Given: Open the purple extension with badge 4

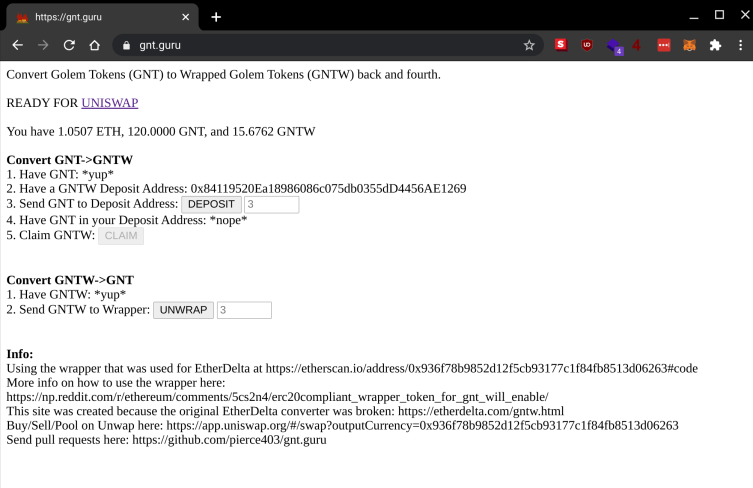Looking at the screenshot, I should coord(614,47).
